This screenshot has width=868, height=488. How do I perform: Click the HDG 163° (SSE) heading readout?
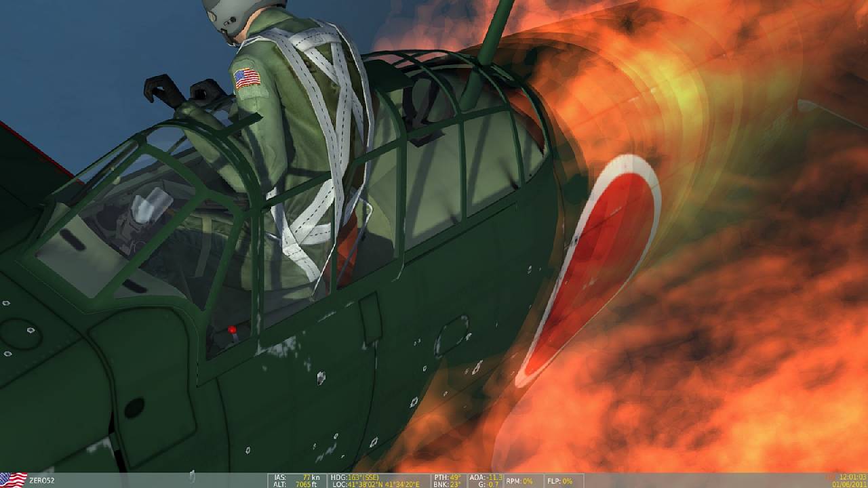356,477
